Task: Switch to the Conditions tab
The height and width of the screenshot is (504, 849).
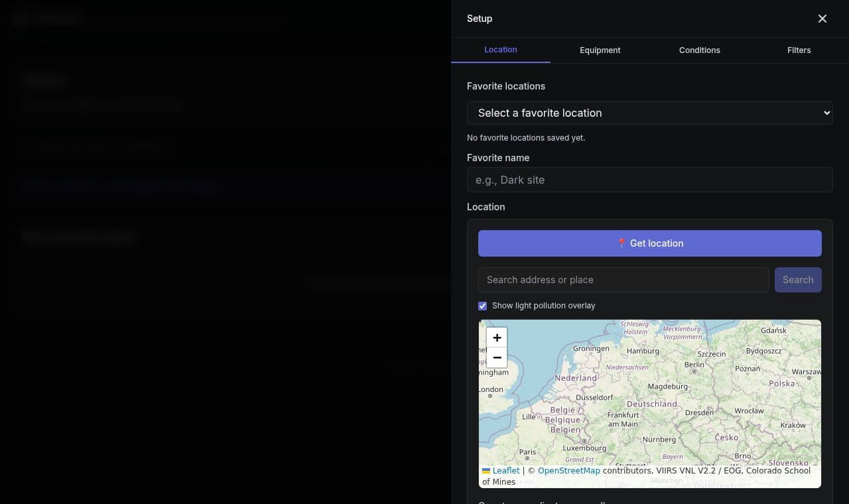Action: (x=700, y=50)
